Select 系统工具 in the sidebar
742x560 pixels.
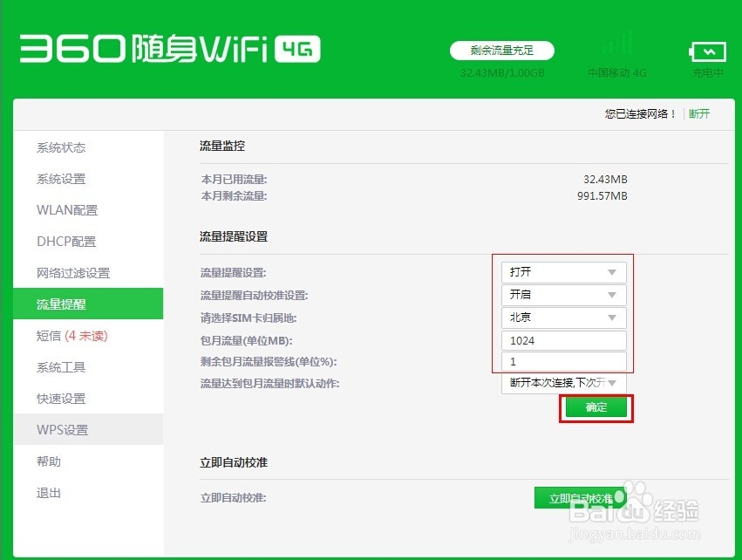(60, 367)
